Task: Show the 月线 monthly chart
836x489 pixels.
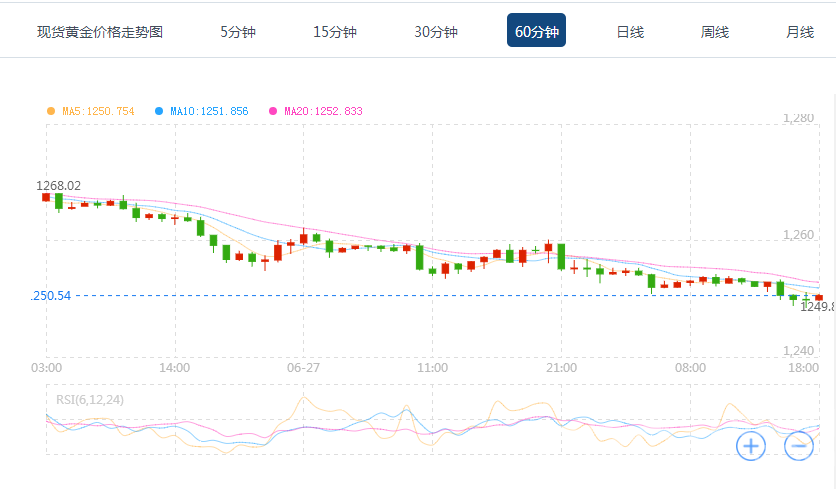Action: (800, 32)
